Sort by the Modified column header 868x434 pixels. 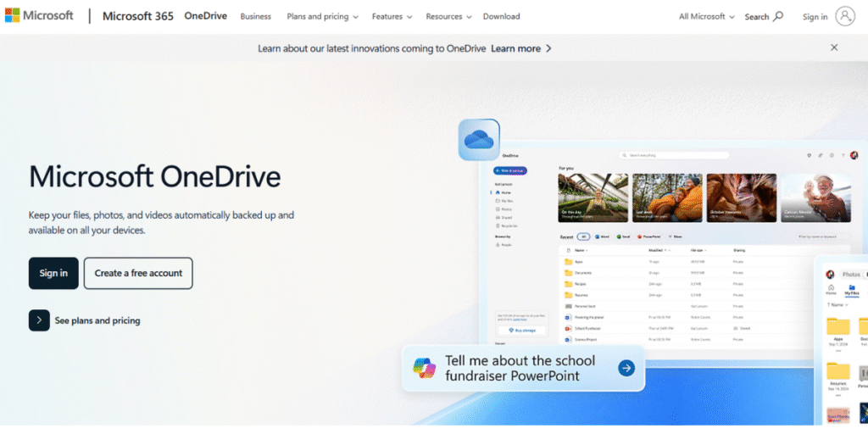(x=659, y=250)
